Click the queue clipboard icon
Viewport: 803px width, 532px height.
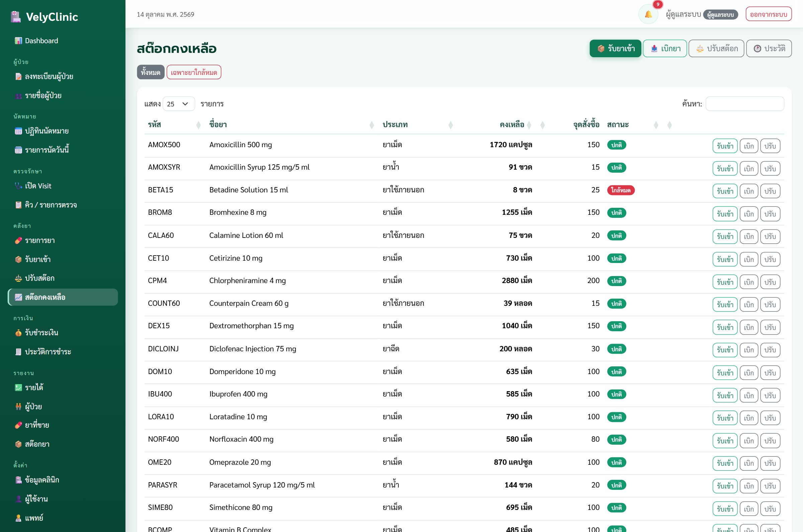point(18,205)
